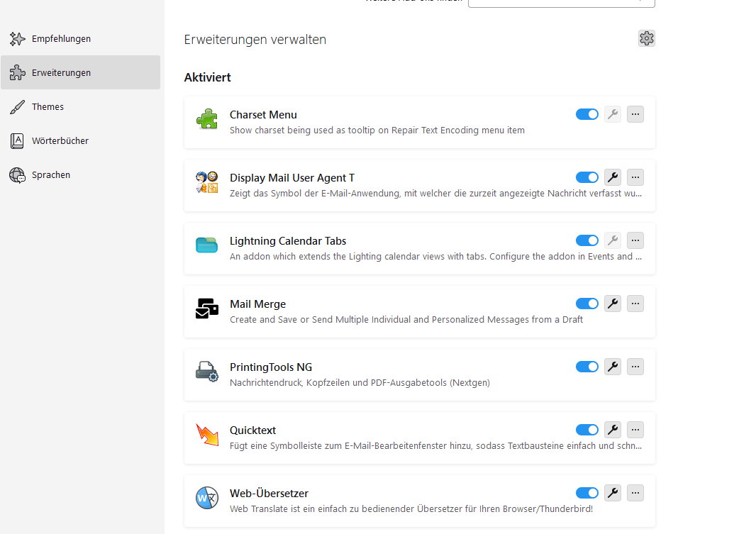
Task: Click the Quicktext arrow add-on icon
Action: [x=207, y=435]
